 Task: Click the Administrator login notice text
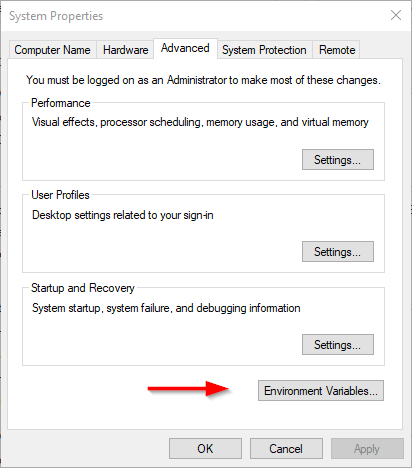point(203,80)
